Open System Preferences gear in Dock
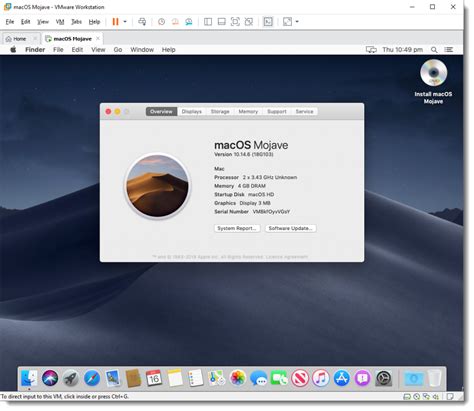Image resolution: width=474 pixels, height=411 pixels. 383,378
